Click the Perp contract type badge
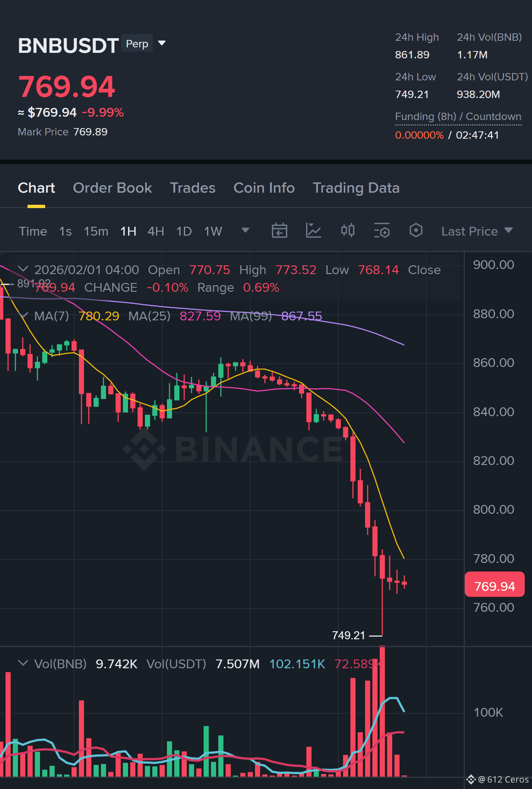 click(137, 44)
